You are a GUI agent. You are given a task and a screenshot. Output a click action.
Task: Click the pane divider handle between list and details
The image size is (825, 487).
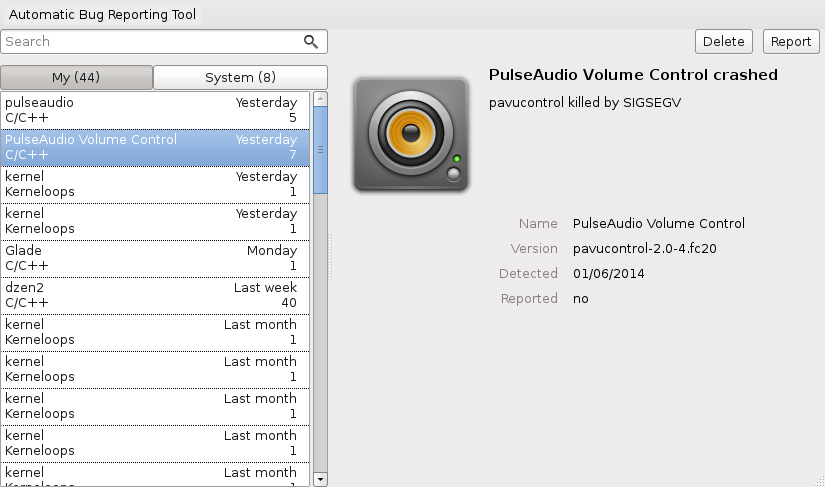point(330,258)
